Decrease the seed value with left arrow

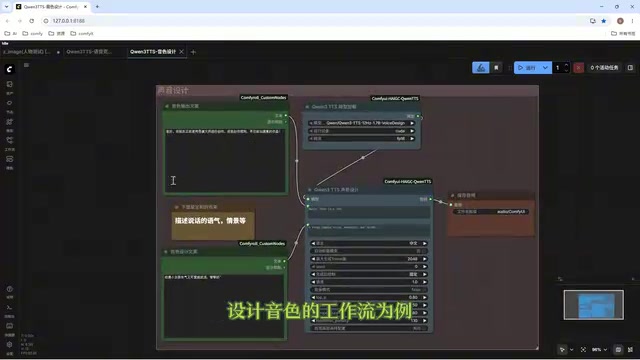point(313,267)
